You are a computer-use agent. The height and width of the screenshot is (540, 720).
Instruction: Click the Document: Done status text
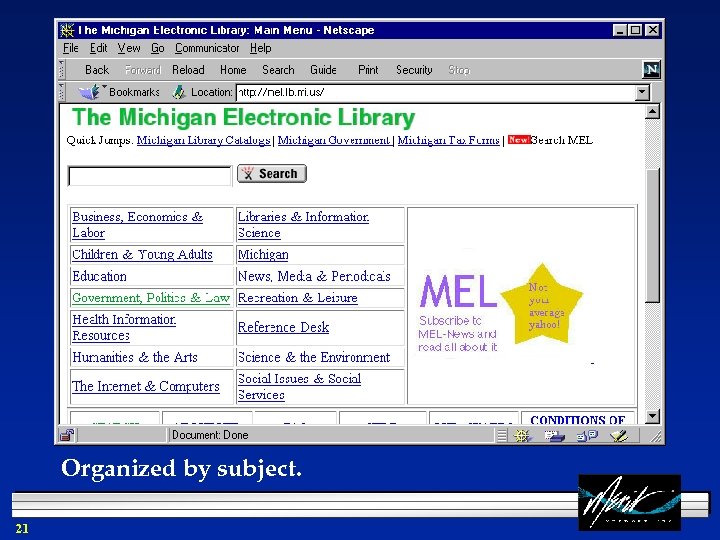point(210,435)
